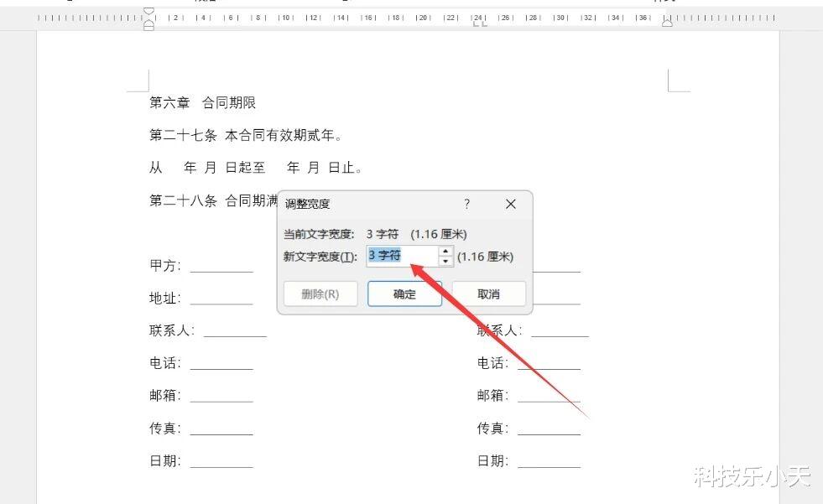The image size is (823, 504).
Task: Select the left indent box on ruler
Action: coord(148,28)
